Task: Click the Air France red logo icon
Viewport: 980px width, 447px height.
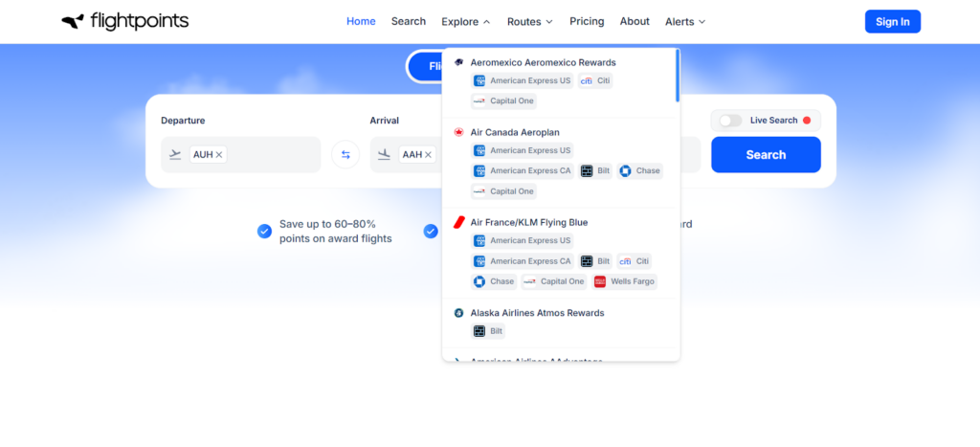Action: coord(458,223)
